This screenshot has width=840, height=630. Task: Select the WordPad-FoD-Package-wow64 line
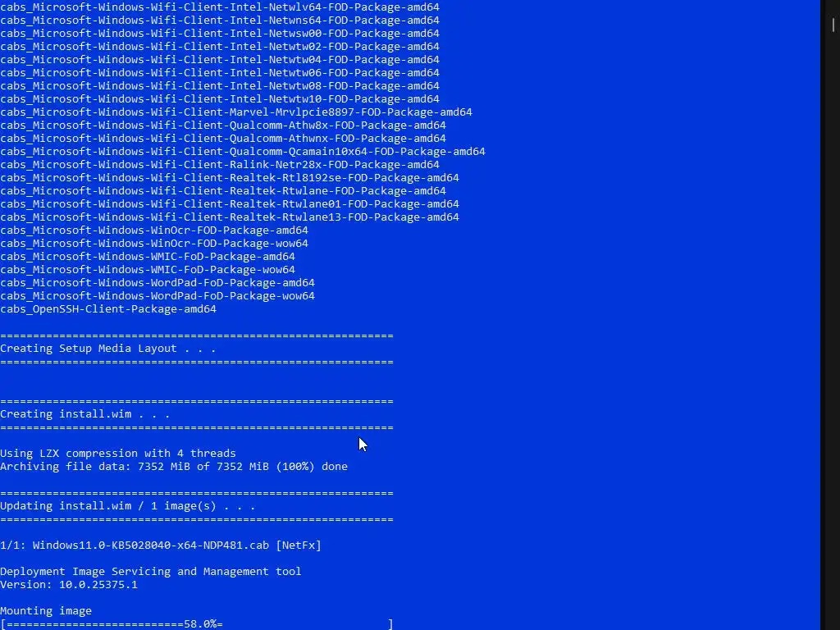pyautogui.click(x=157, y=295)
